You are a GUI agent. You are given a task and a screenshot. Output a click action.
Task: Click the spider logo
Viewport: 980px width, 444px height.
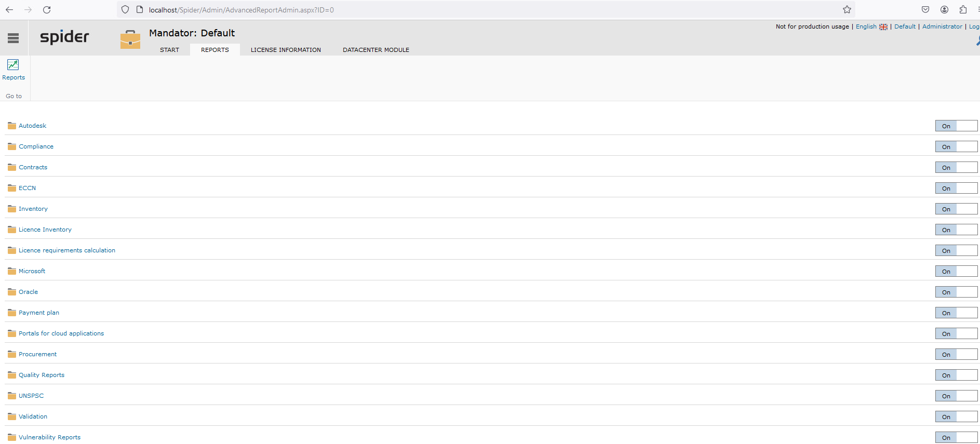pos(64,37)
